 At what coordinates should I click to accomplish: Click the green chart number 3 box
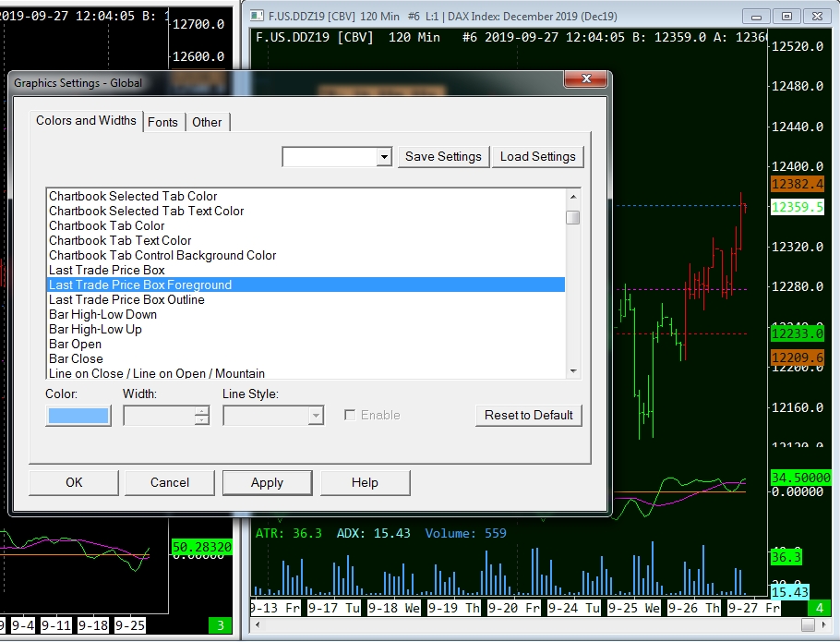[x=222, y=625]
